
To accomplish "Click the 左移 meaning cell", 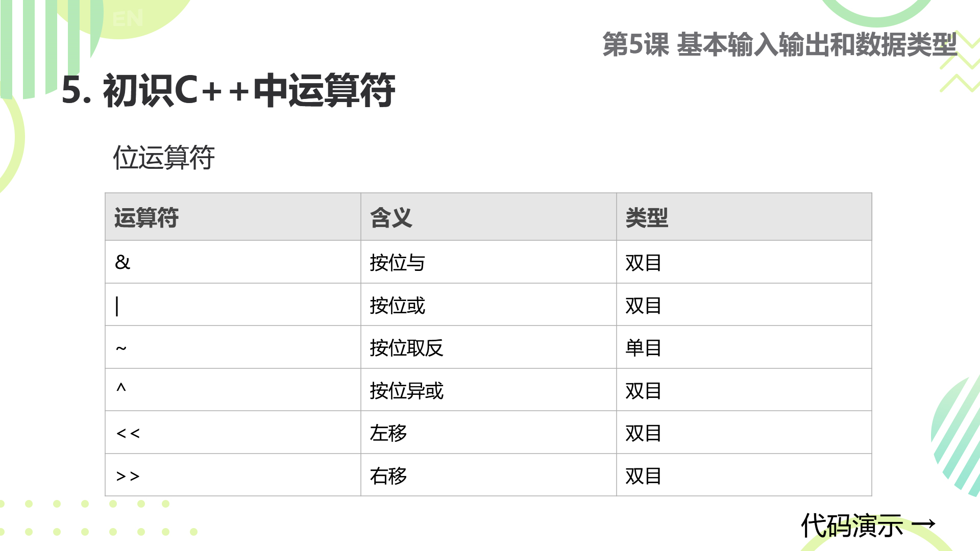I will tap(488, 433).
